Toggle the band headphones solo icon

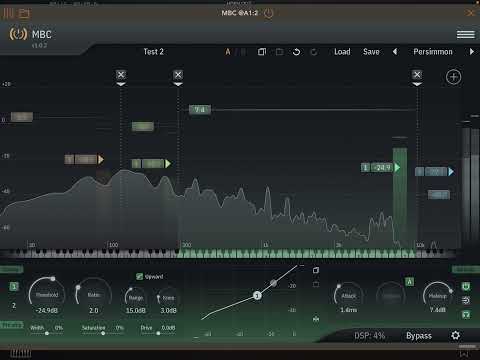(466, 315)
